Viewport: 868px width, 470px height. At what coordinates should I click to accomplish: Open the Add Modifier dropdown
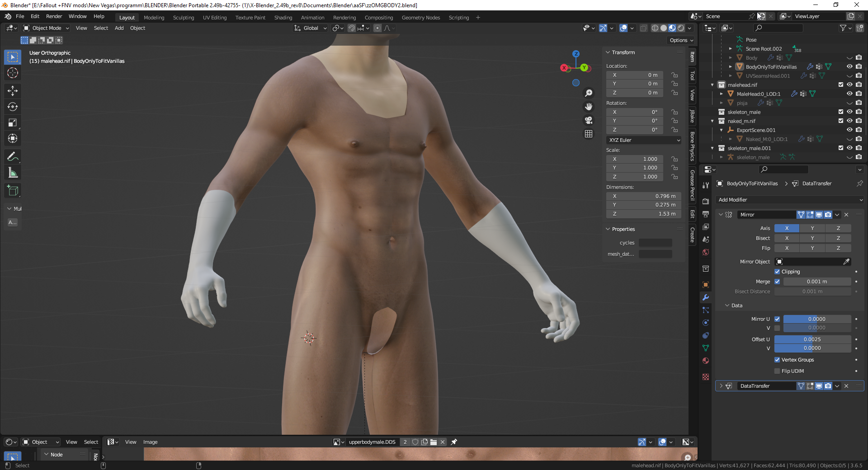point(790,200)
